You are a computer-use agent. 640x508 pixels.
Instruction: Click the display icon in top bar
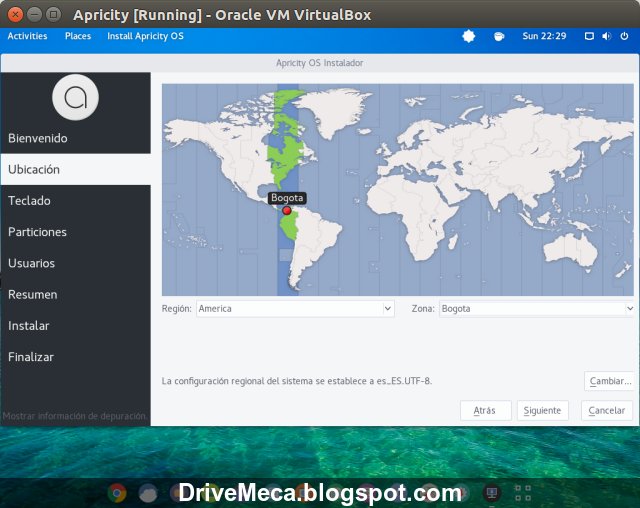(589, 36)
